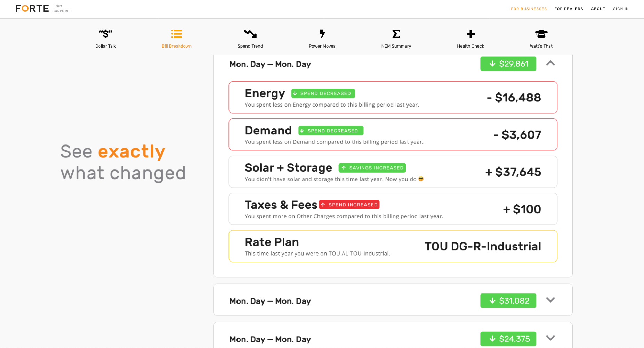Click the Sign In link
The width and height of the screenshot is (644, 348).
click(621, 9)
